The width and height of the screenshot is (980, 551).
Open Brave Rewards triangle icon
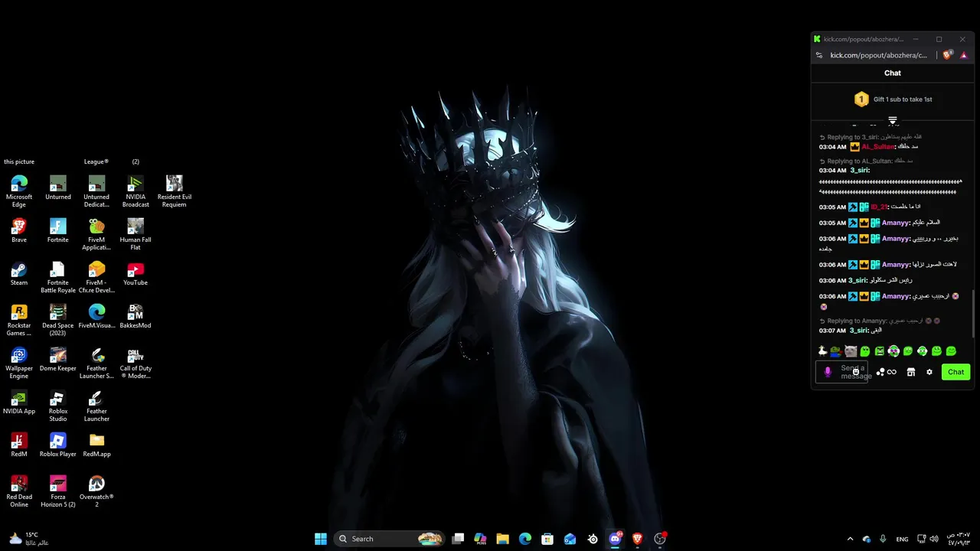pos(964,55)
